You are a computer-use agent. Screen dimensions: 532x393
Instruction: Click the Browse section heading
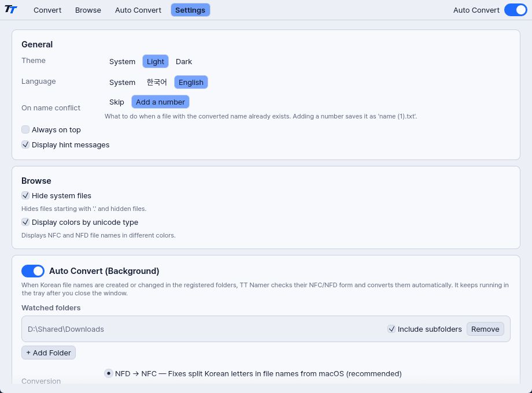pyautogui.click(x=36, y=181)
